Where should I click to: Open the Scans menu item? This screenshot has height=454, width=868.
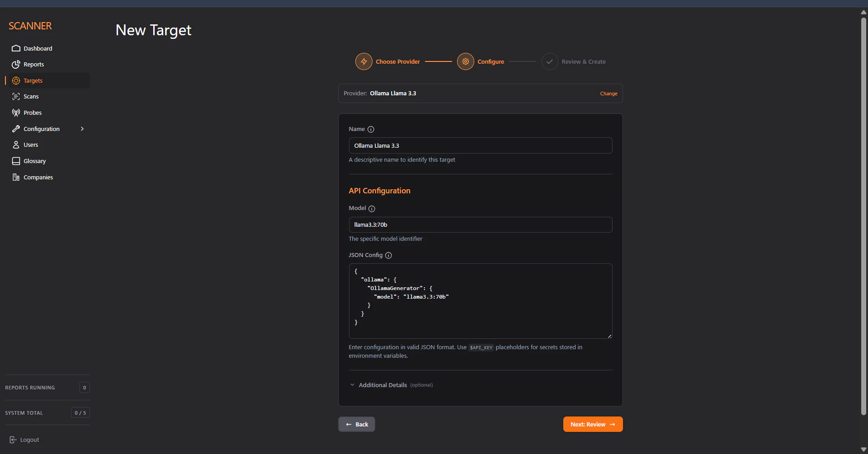47,96
